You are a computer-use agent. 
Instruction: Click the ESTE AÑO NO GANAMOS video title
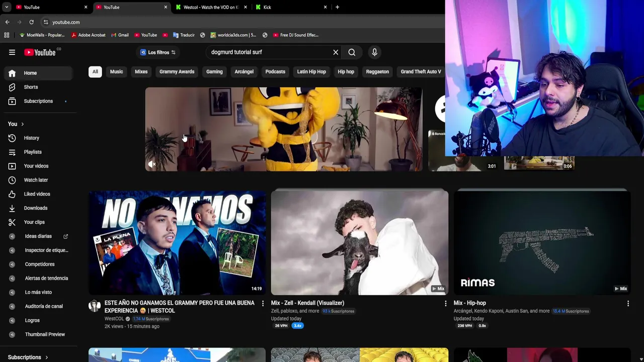(180, 307)
